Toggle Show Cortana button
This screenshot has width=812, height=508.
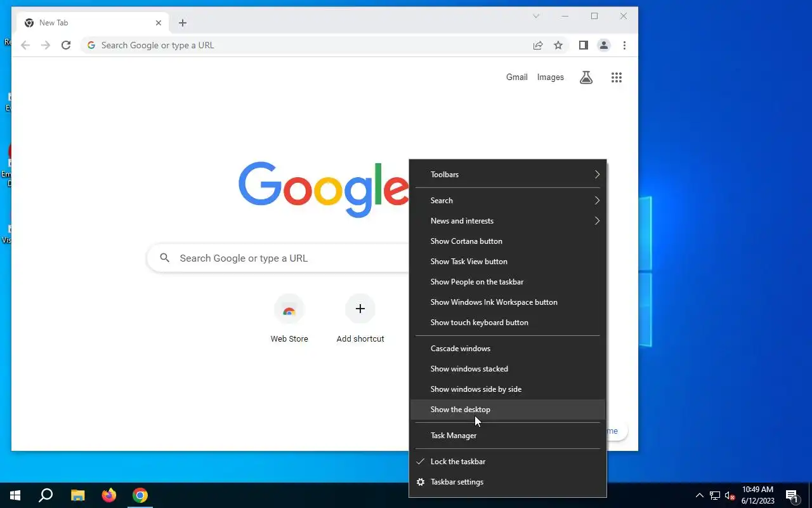coord(507,241)
